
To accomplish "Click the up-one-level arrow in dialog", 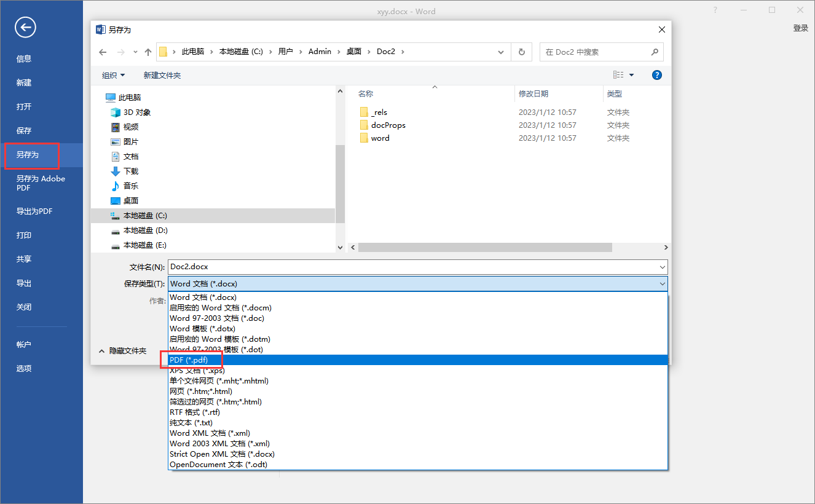I will tap(148, 52).
